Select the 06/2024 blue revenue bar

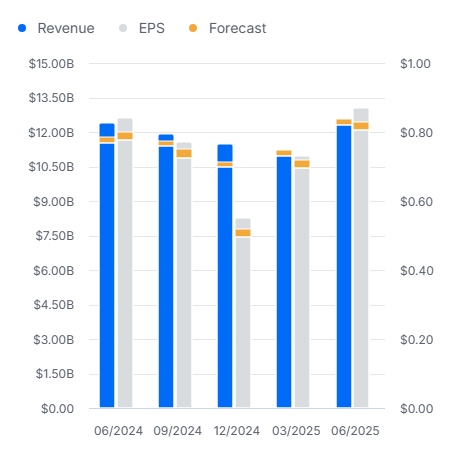[x=107, y=265]
